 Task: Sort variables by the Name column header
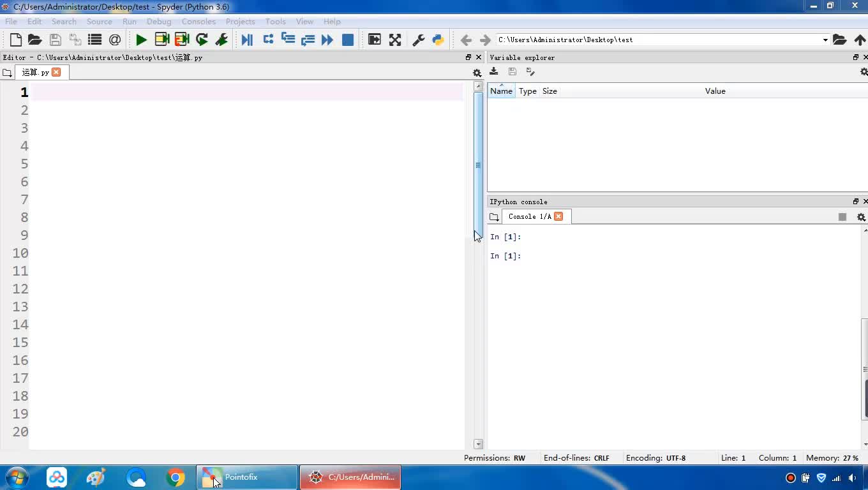(x=501, y=91)
